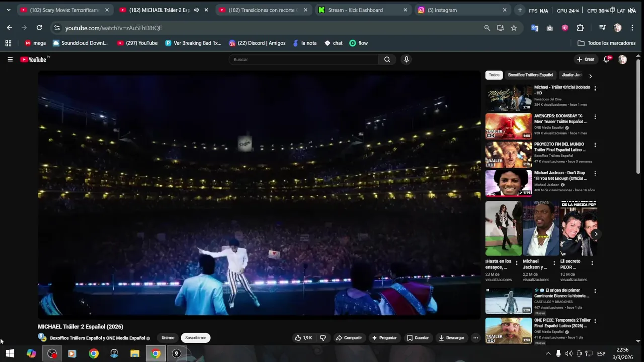Screen dimensions: 644x362
Task: Open mega bookmark
Action: pos(35,43)
